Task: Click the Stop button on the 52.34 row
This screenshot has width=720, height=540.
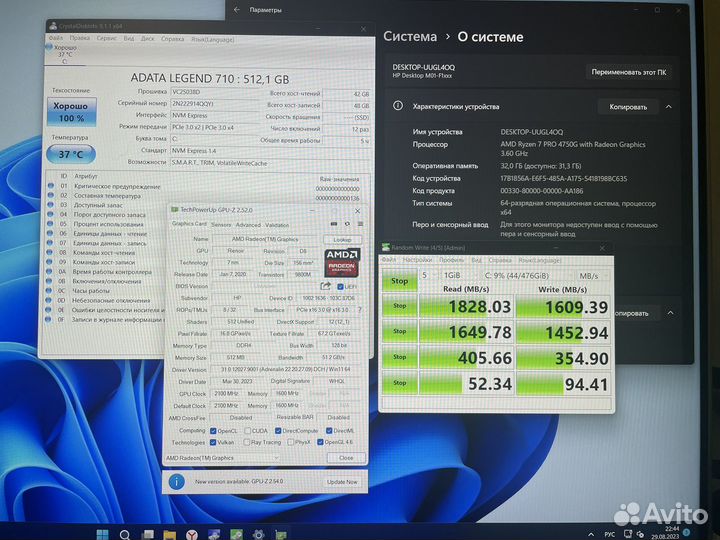Action: 399,383
